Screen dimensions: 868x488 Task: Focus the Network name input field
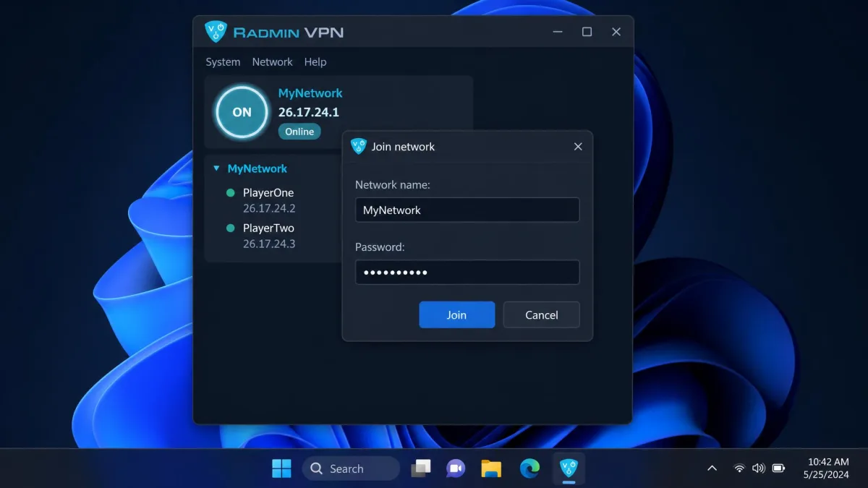pos(467,210)
